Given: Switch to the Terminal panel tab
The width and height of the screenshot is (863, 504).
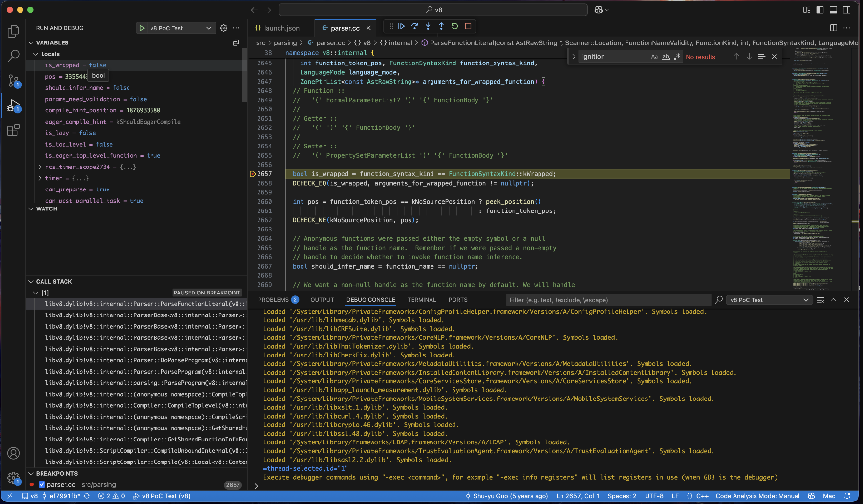Looking at the screenshot, I should 421,300.
